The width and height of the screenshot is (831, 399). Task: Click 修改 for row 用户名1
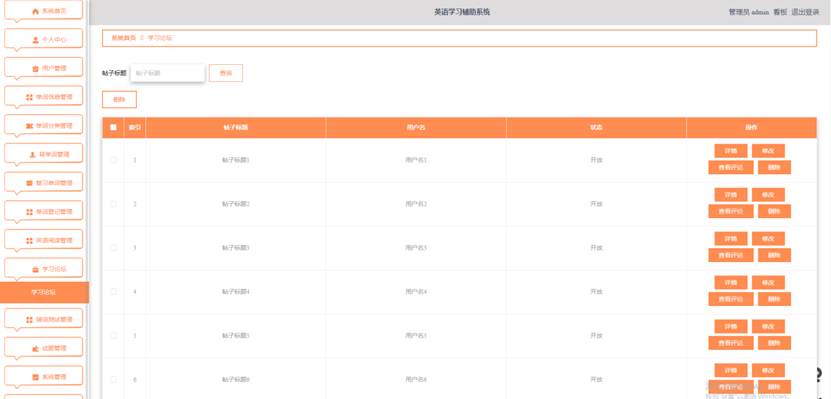tap(768, 151)
